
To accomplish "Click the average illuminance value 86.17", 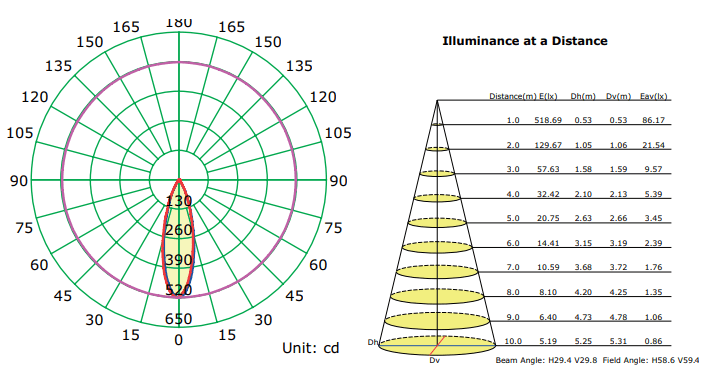I will click(653, 120).
